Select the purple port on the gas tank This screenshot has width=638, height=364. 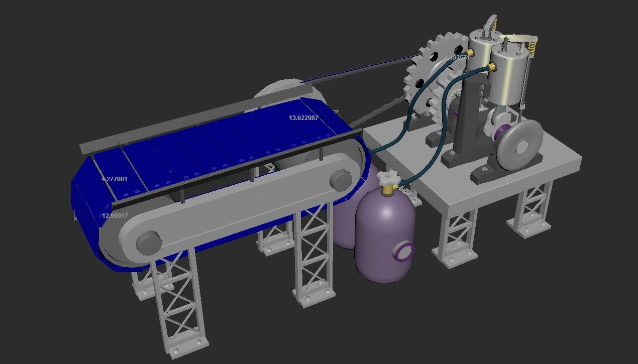click(x=403, y=252)
